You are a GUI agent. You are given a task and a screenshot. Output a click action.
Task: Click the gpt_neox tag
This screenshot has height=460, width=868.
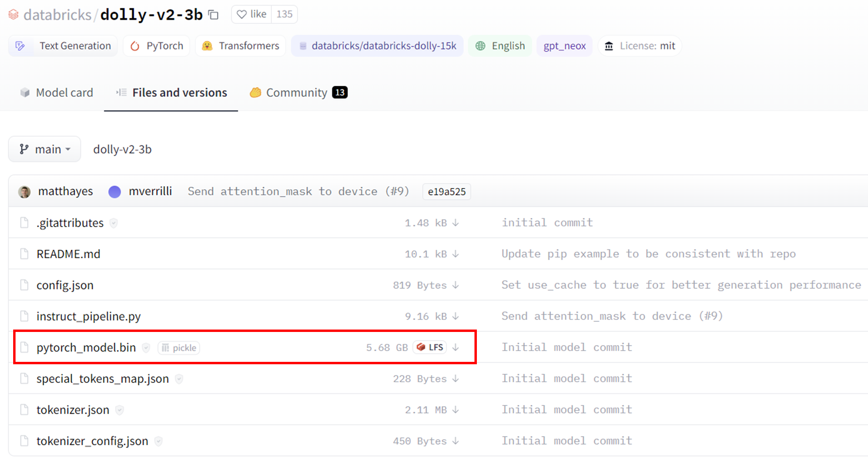(x=564, y=46)
